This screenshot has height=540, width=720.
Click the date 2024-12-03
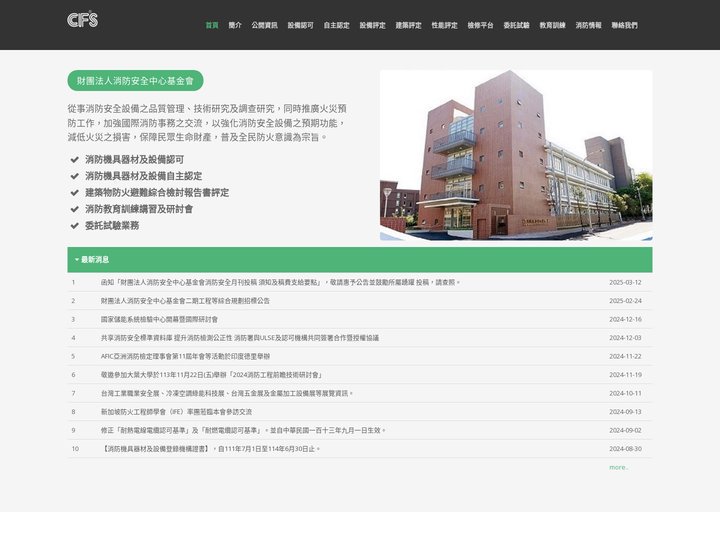pos(625,338)
